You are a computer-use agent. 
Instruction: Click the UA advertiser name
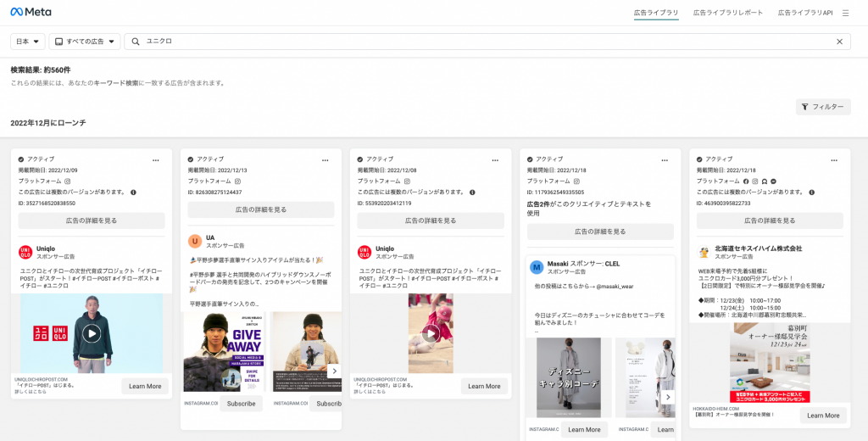tap(210, 237)
